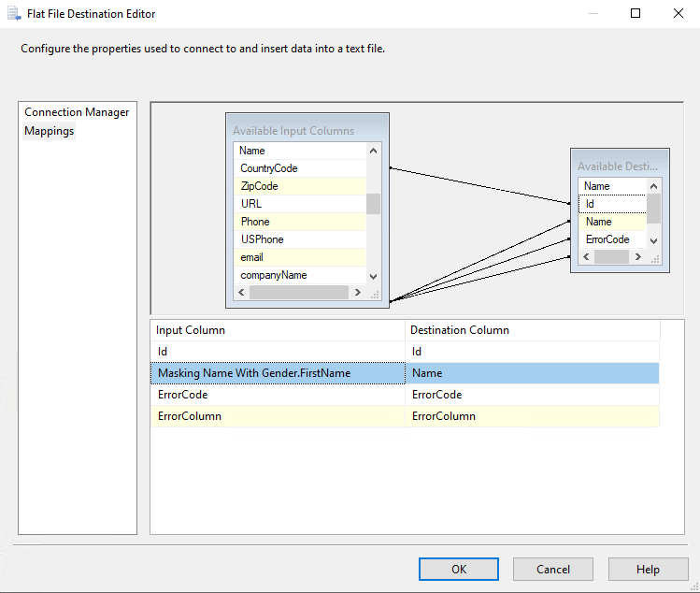Screen dimensions: 700x593
Task: Select companyName in input columns list
Action: 273,275
